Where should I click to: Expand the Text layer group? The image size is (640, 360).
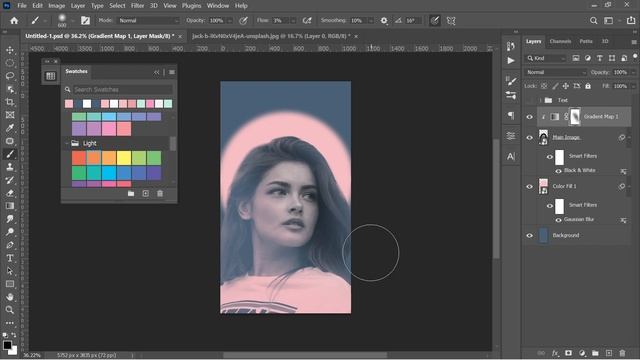[x=540, y=100]
